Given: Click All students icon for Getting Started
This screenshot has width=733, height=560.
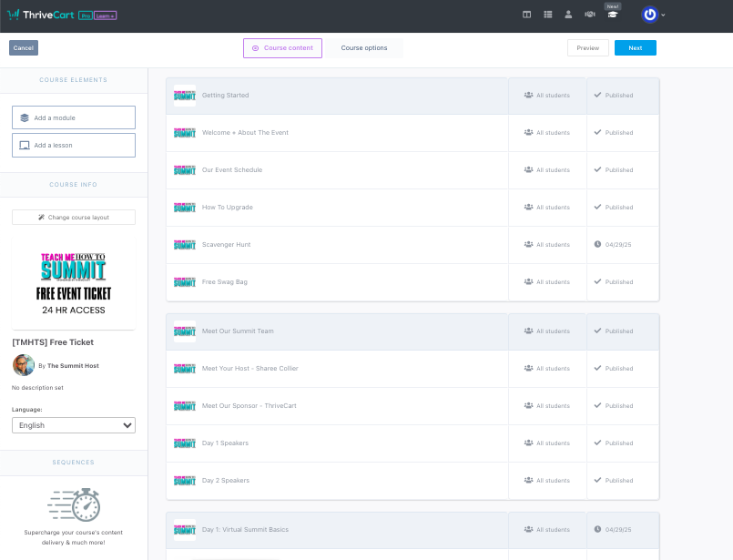Looking at the screenshot, I should [x=528, y=95].
